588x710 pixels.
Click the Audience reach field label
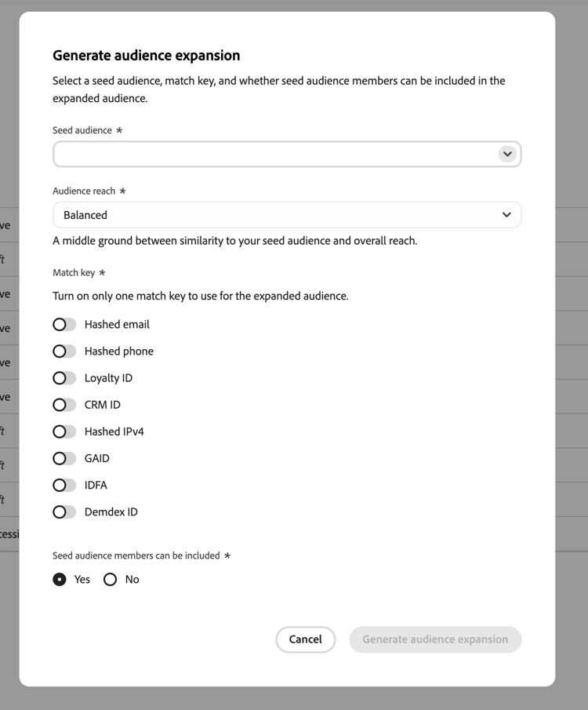click(x=84, y=191)
